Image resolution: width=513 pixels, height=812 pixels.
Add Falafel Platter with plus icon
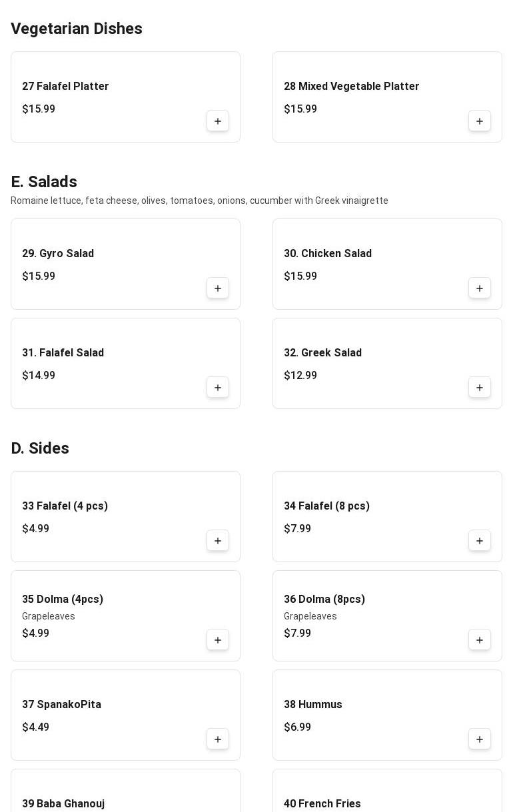click(x=218, y=121)
